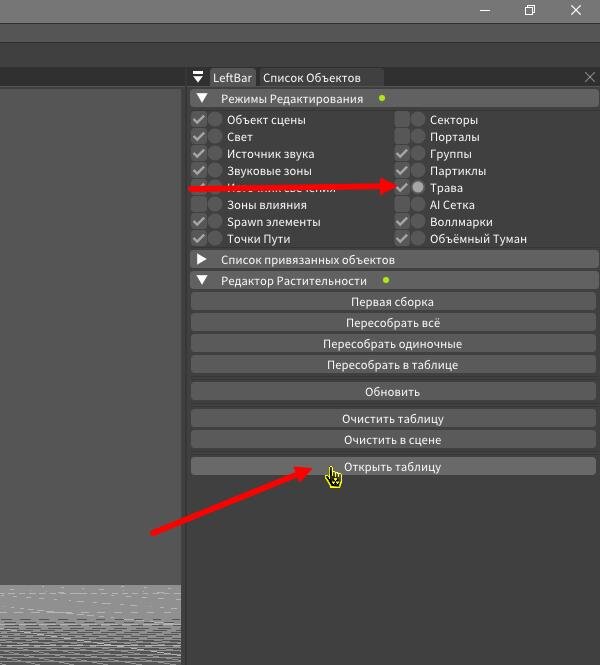The width and height of the screenshot is (600, 665).
Task: Click the Обновить button
Action: (393, 391)
